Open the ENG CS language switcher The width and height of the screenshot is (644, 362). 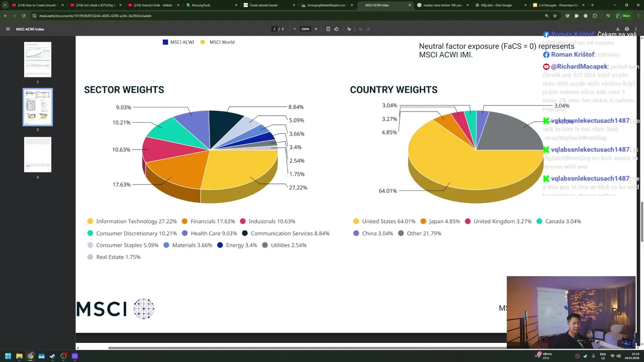[603, 356]
